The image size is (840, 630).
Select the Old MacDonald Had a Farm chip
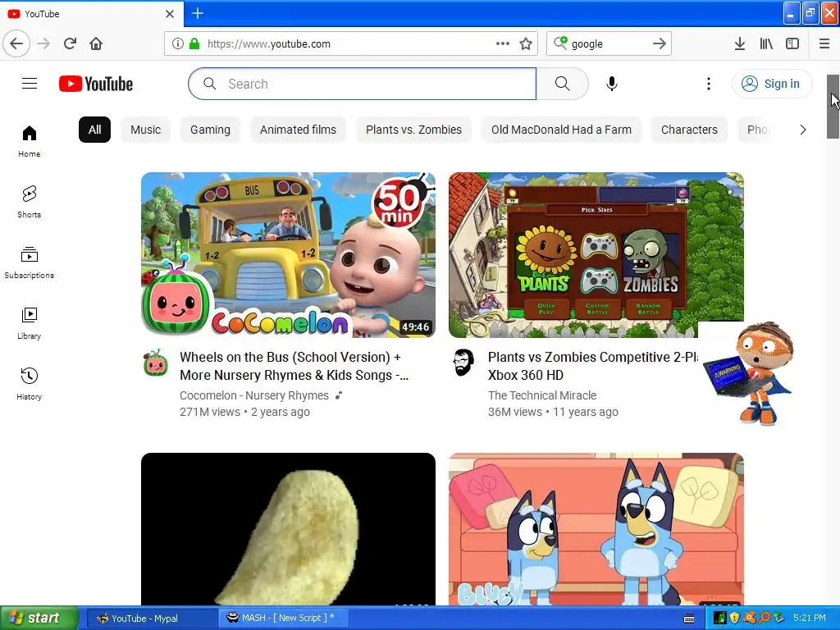[x=561, y=130]
